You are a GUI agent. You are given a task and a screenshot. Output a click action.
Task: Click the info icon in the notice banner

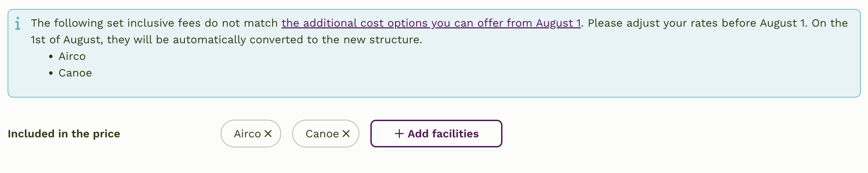tap(18, 24)
